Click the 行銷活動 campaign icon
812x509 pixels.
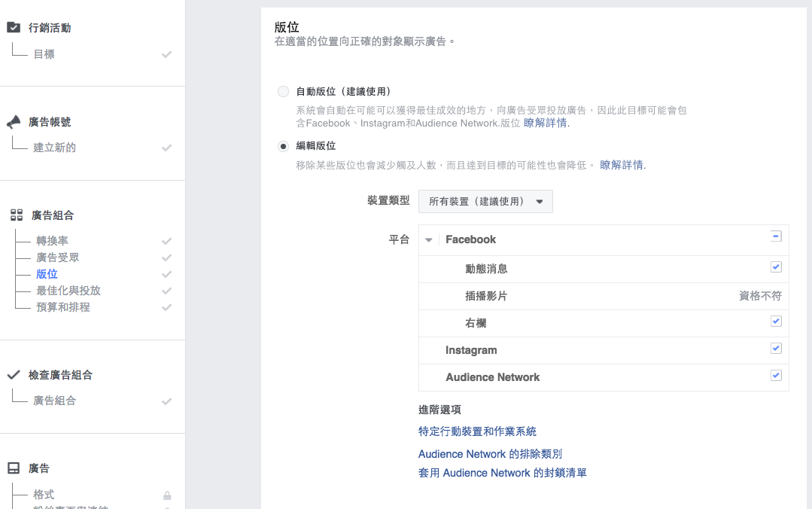click(x=14, y=27)
